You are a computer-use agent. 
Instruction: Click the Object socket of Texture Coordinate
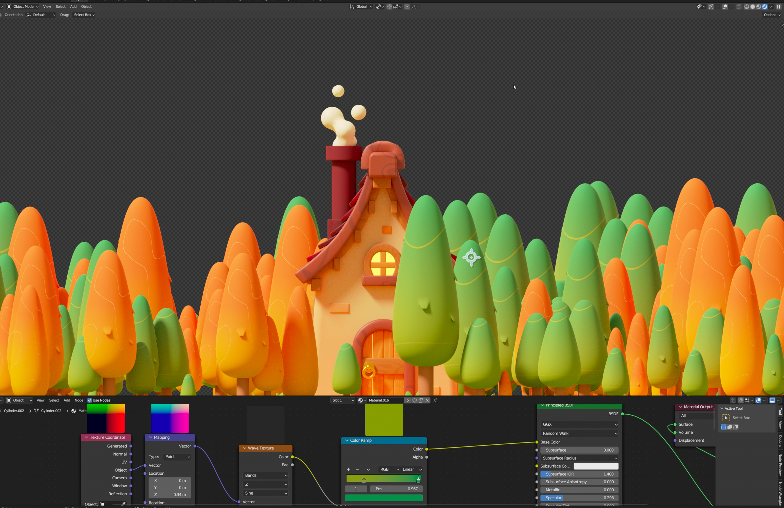pos(131,469)
